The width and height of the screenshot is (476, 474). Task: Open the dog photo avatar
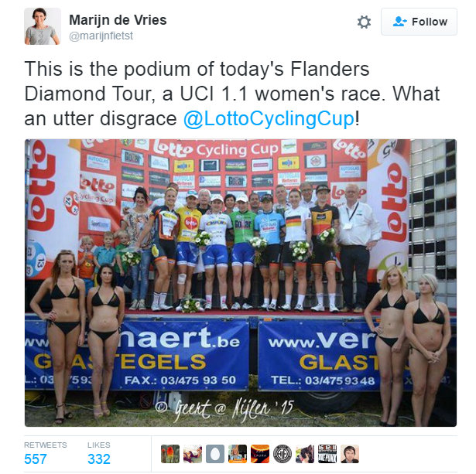305,454
